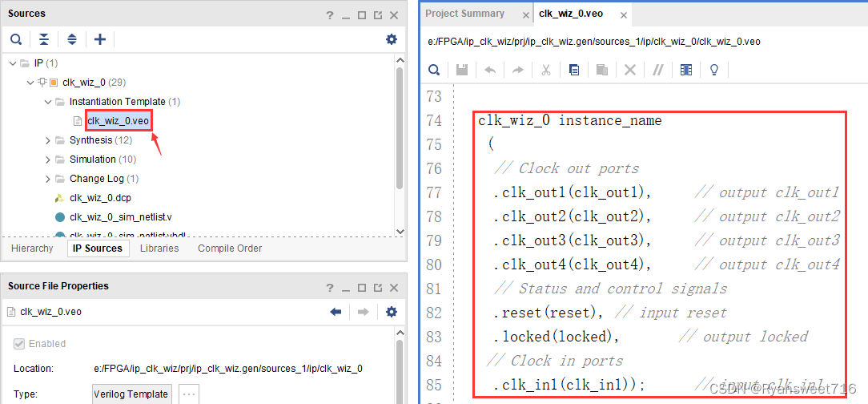
Task: Expand the Simulation (10) folder
Action: [48, 160]
